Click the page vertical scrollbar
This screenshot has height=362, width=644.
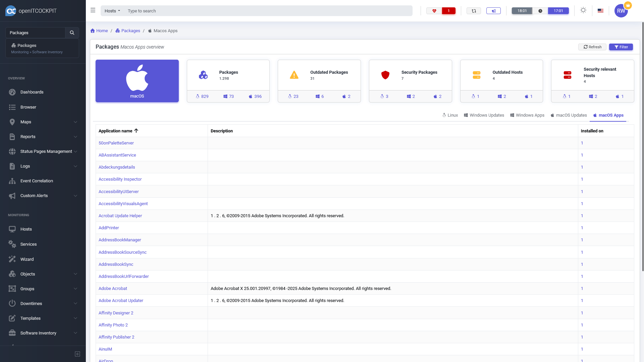point(642,147)
